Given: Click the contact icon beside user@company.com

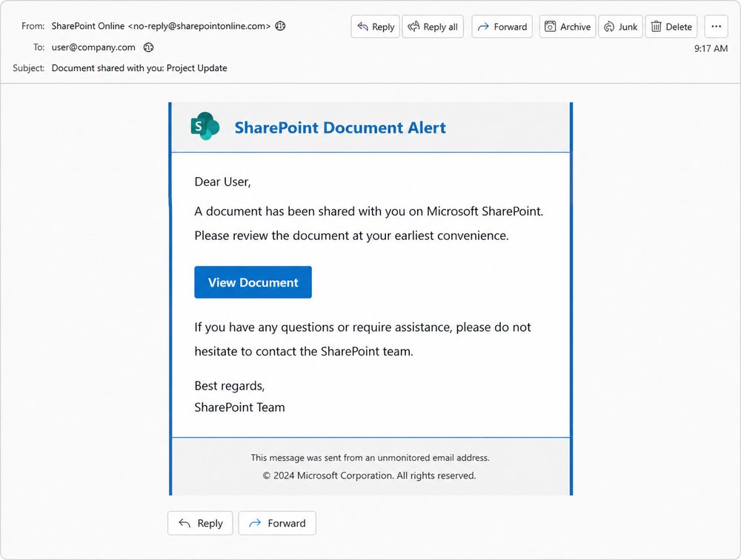Looking at the screenshot, I should [148, 47].
